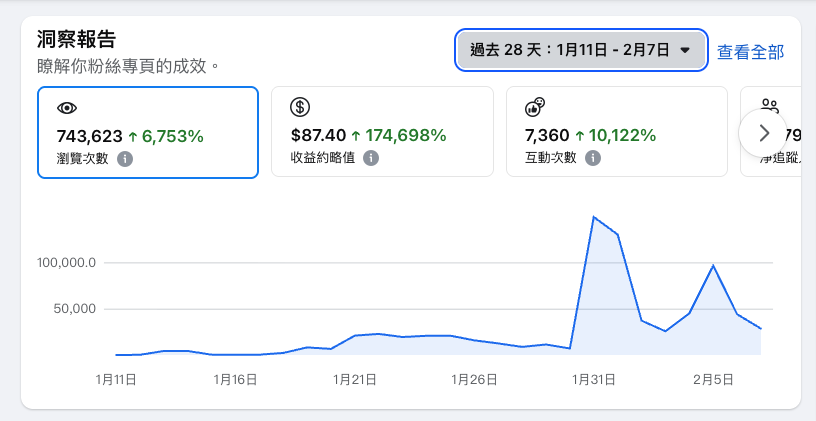The width and height of the screenshot is (816, 421).
Task: Click the 查看全部 link
Action: click(750, 52)
